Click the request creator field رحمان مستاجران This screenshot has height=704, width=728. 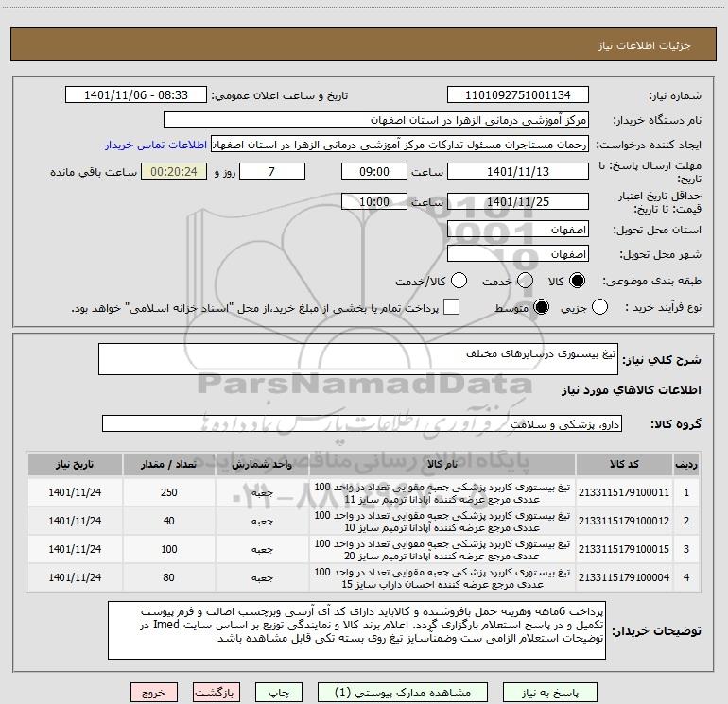point(400,145)
